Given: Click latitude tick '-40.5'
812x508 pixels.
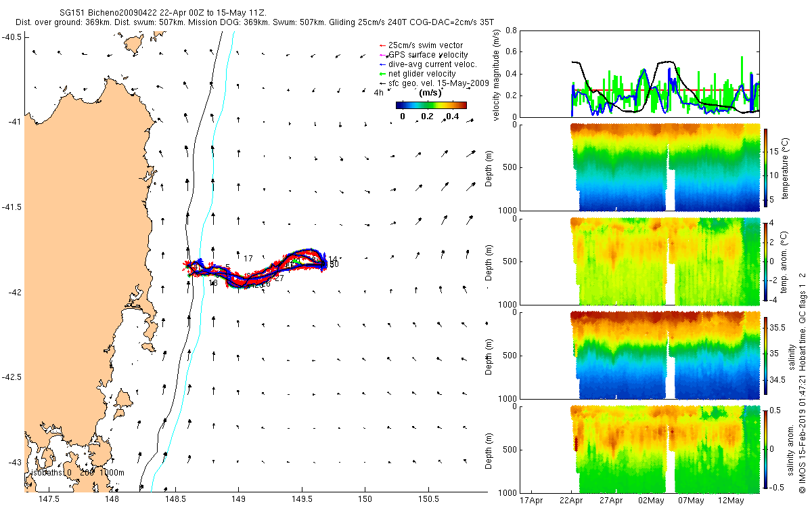Looking at the screenshot, I should tap(12, 37).
